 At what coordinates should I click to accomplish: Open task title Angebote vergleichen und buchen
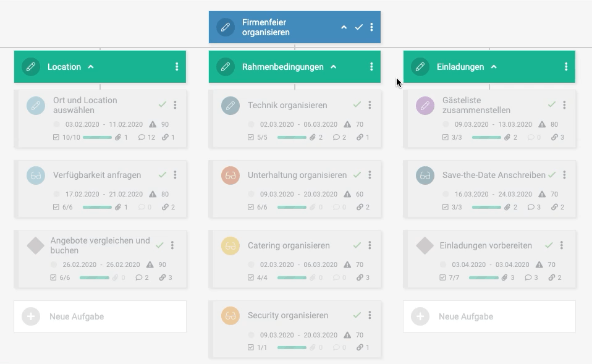[100, 245]
